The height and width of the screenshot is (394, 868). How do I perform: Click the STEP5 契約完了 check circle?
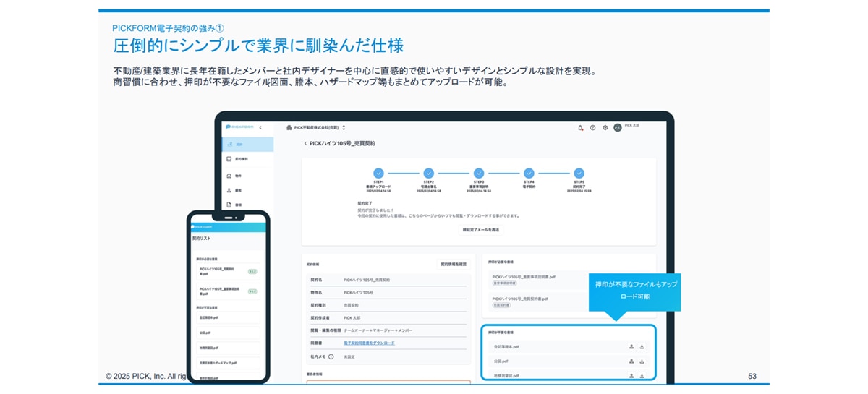coord(579,174)
